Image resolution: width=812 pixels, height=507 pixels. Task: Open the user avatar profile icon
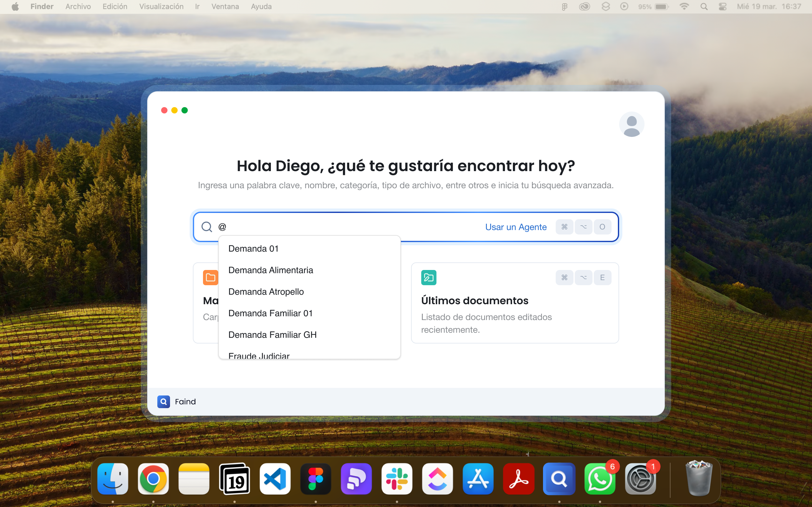pyautogui.click(x=632, y=124)
